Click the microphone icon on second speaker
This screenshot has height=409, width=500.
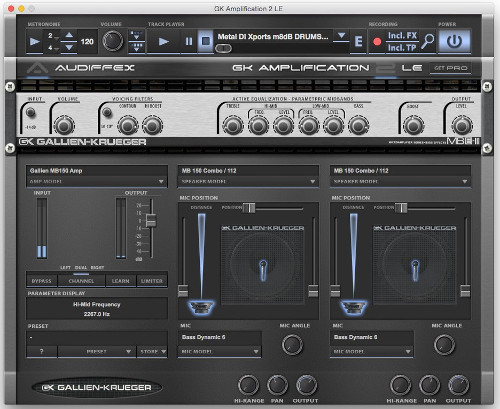[415, 270]
